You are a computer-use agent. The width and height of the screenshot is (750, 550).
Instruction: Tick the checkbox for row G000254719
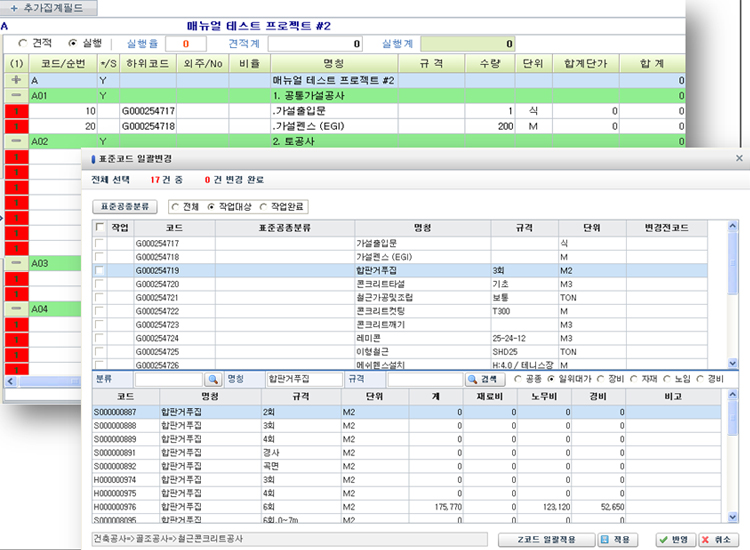pyautogui.click(x=98, y=271)
